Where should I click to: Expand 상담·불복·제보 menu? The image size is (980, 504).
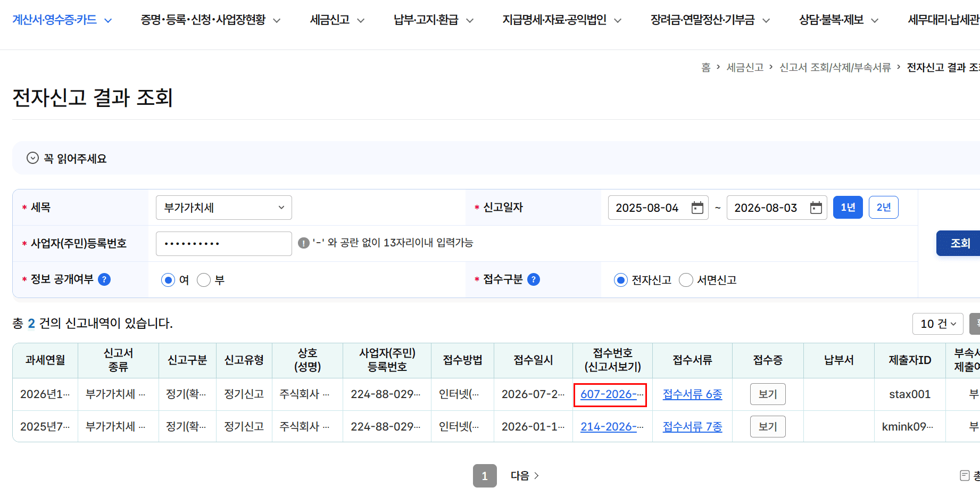pyautogui.click(x=838, y=20)
